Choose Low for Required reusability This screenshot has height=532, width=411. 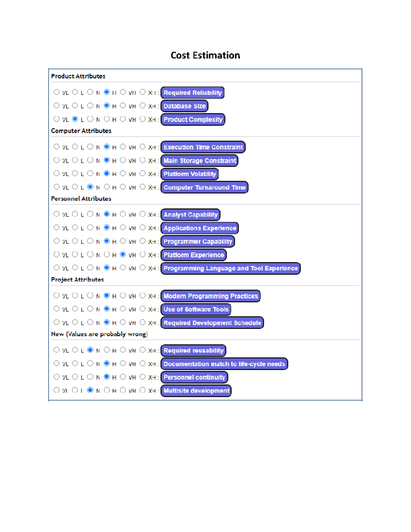pos(75,350)
